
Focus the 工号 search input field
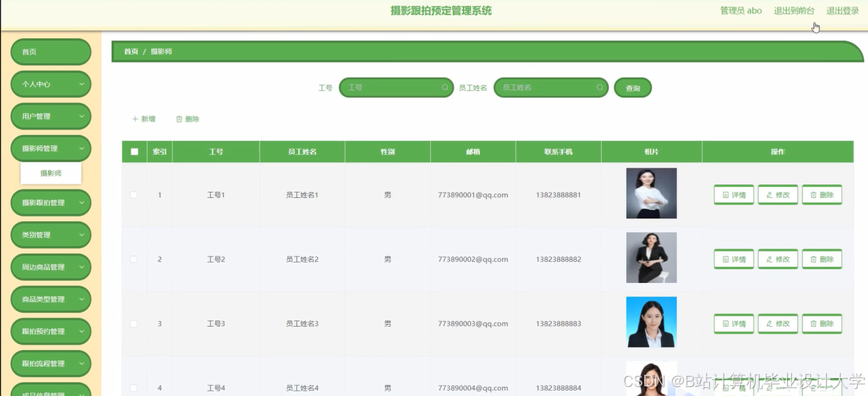point(396,88)
